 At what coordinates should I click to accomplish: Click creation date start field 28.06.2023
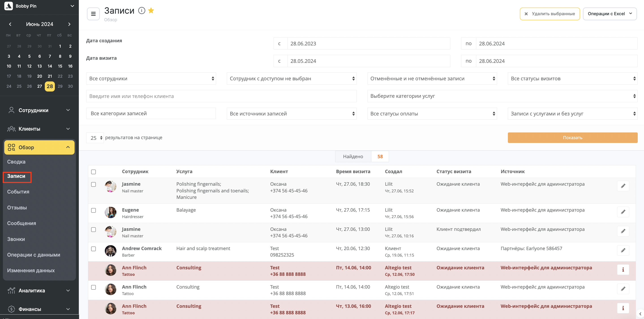click(369, 43)
